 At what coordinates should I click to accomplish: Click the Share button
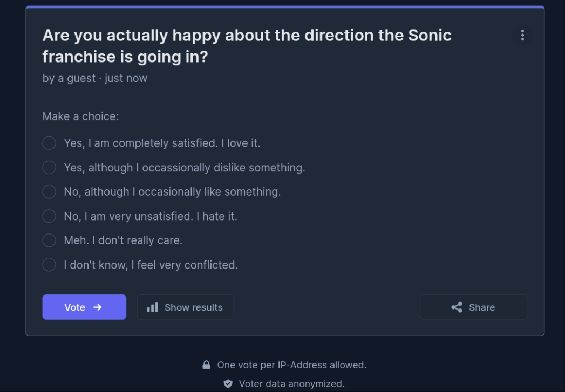(473, 307)
